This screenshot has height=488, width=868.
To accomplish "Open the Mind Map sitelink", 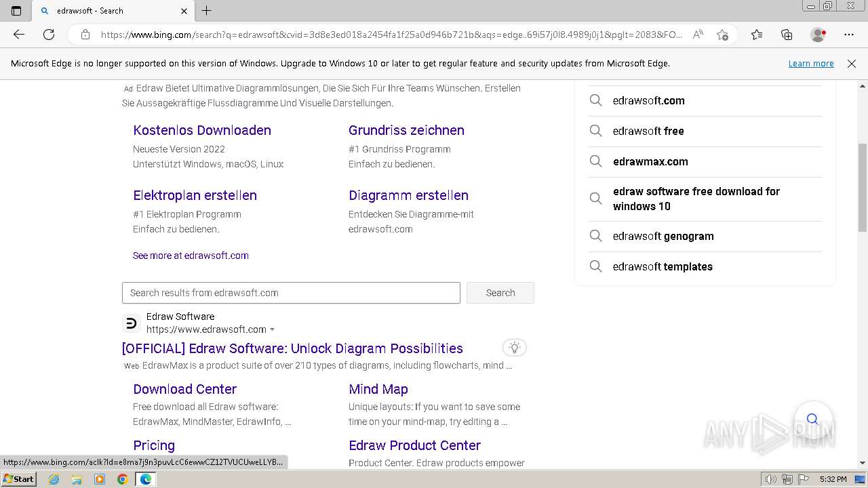I will pyautogui.click(x=378, y=389).
